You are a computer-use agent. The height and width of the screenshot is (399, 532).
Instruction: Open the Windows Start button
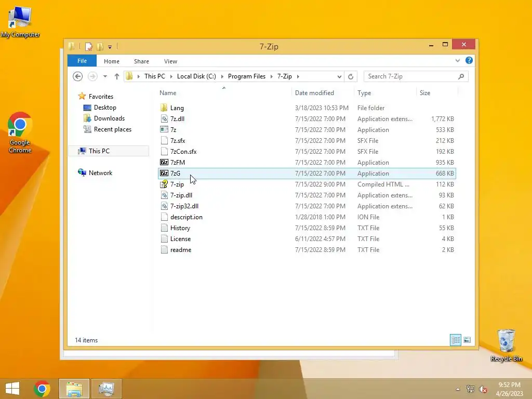click(12, 389)
